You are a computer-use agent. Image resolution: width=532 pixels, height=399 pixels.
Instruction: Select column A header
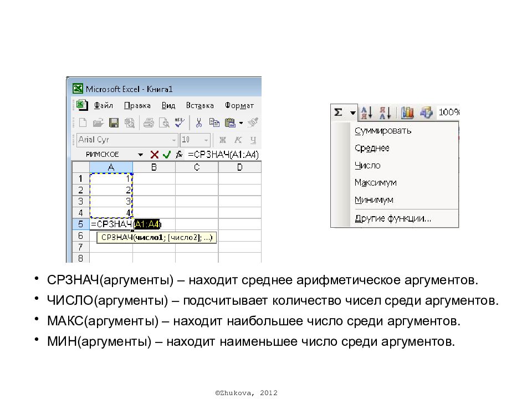pos(111,167)
